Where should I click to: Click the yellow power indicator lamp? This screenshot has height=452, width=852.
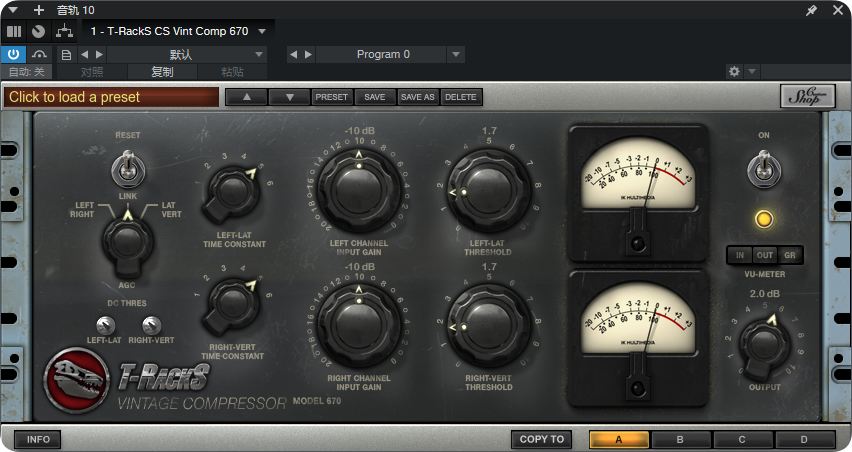click(764, 219)
